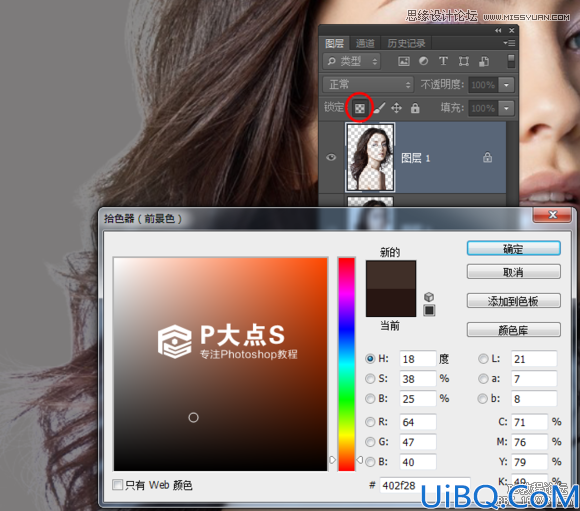
Task: Select the blue channel B radio button
Action: [x=370, y=462]
